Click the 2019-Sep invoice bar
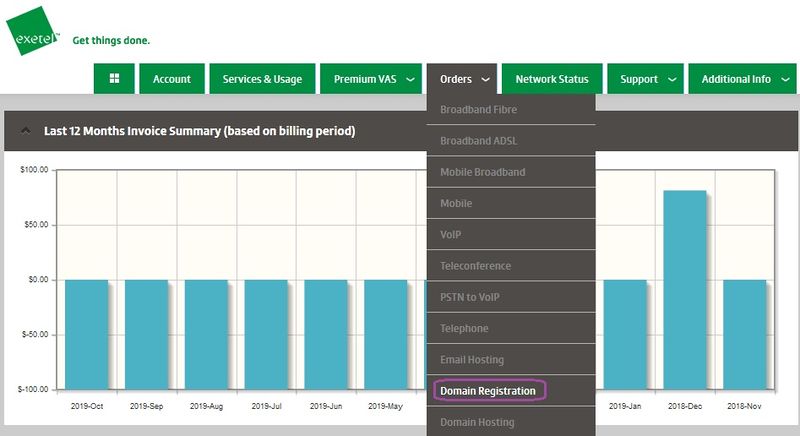Image resolution: width=800 pixels, height=436 pixels. coord(146,335)
